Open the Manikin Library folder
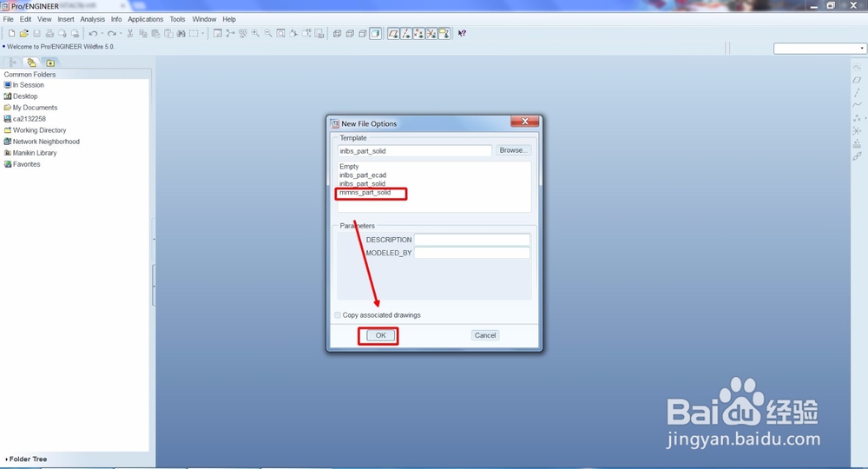The width and height of the screenshot is (868, 469). [30, 153]
